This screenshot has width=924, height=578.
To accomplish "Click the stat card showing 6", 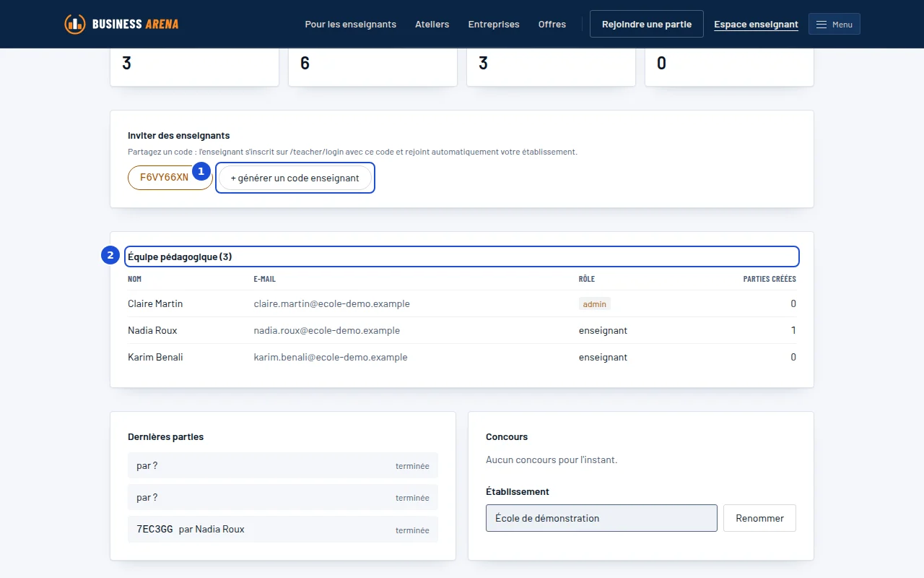I will (372, 67).
